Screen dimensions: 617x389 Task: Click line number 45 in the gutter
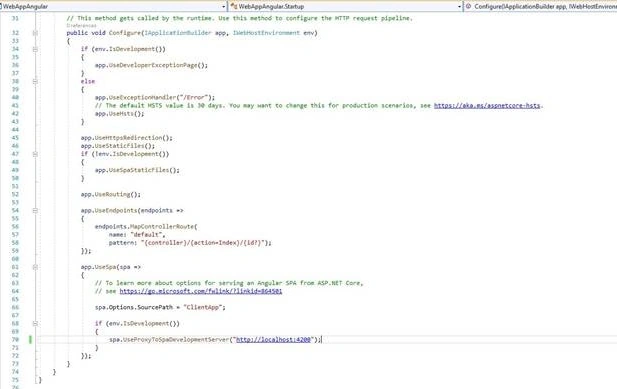coord(15,138)
